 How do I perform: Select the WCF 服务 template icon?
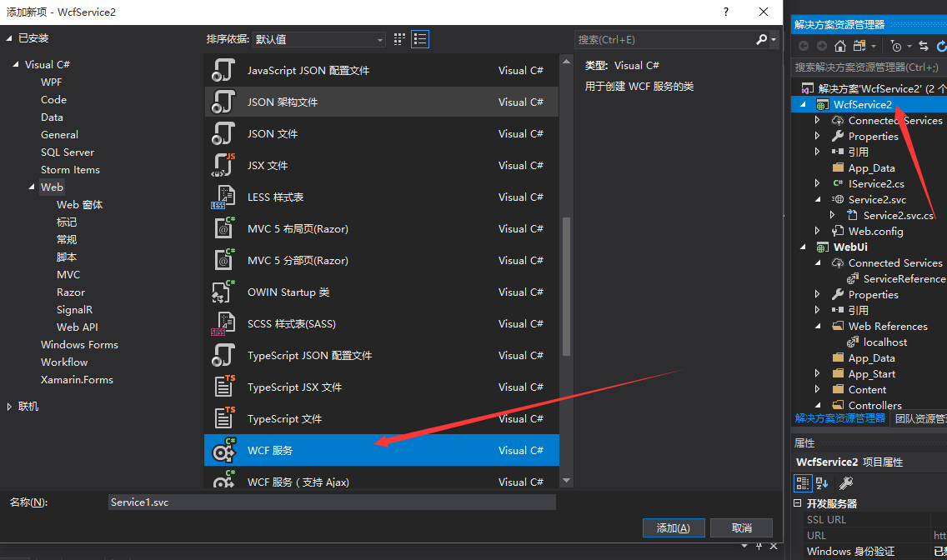(223, 449)
